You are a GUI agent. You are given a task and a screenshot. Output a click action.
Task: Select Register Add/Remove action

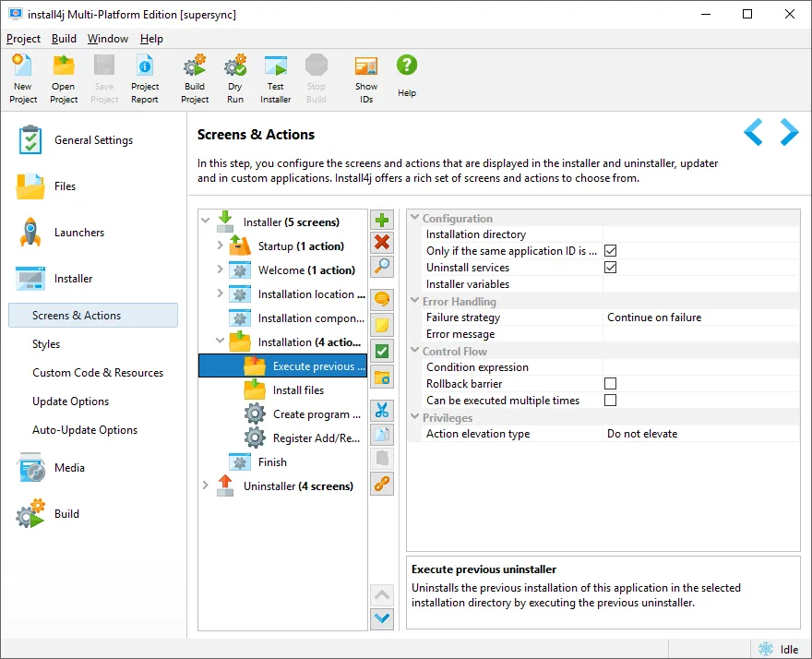point(316,438)
